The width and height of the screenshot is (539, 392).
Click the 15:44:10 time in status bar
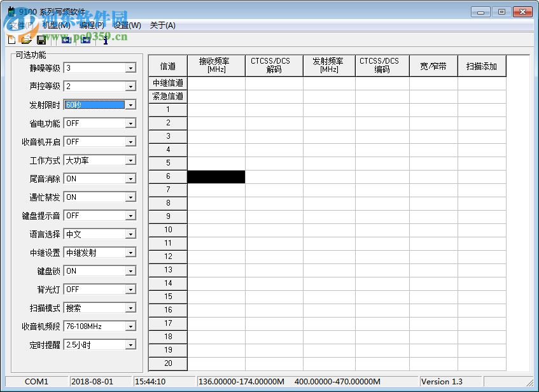[x=150, y=381]
